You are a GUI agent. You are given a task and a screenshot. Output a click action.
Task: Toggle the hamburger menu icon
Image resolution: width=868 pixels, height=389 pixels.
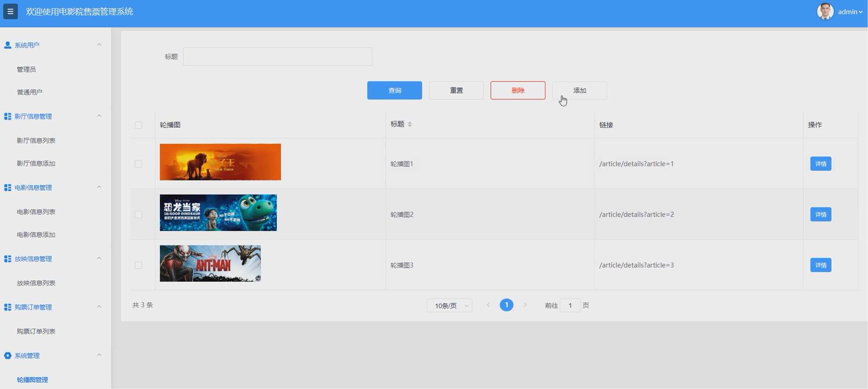point(10,11)
